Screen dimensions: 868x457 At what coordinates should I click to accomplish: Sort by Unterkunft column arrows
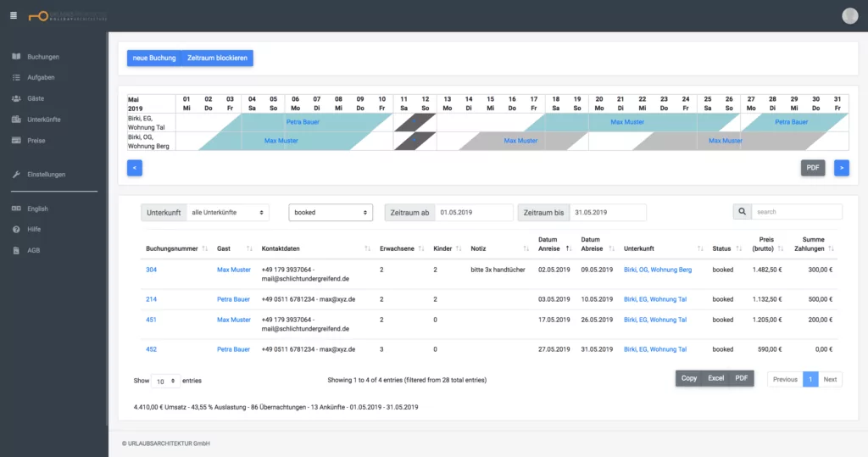(700, 248)
